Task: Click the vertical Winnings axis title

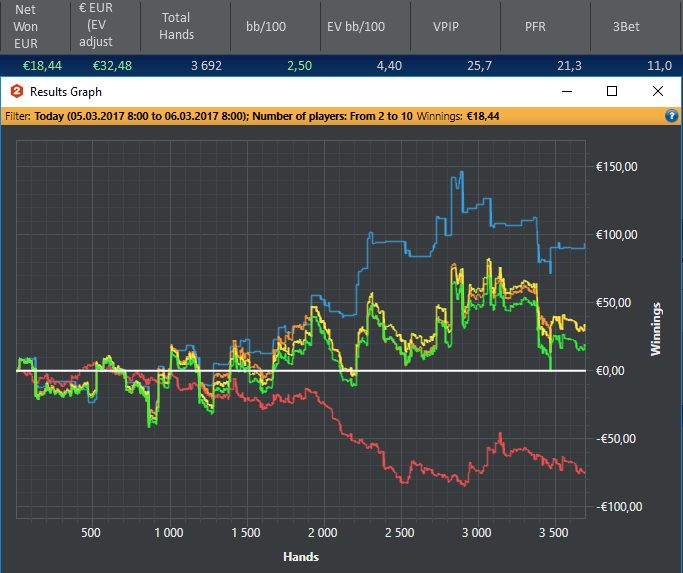Action: 656,329
